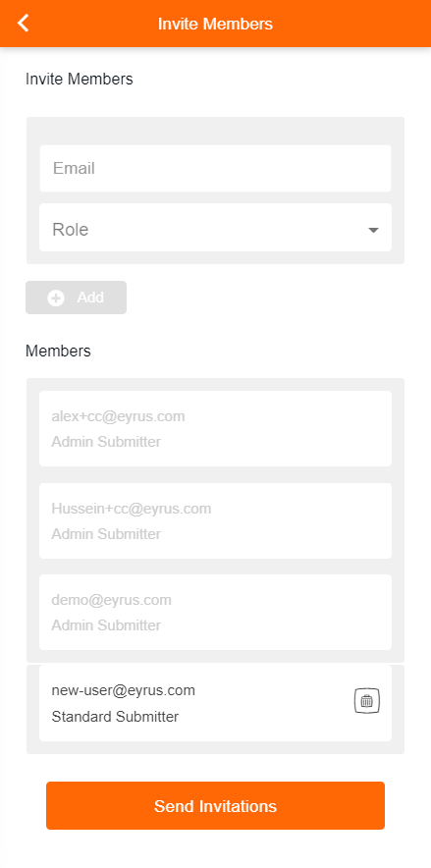
Task: Select the Hussein+cc@eyrus.com email text
Action: pos(132,509)
